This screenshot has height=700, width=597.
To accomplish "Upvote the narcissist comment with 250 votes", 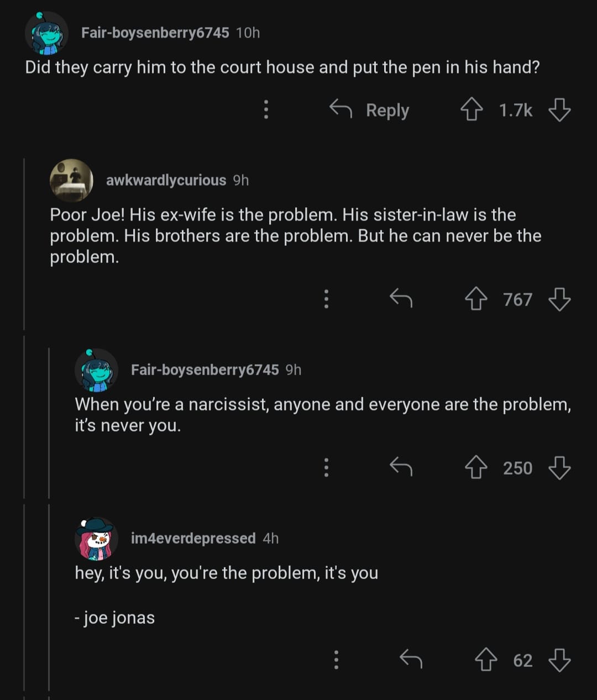I will 476,468.
